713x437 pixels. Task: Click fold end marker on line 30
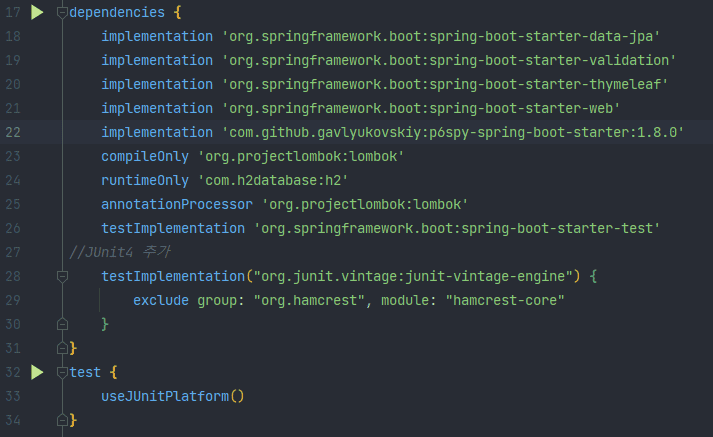pos(62,324)
